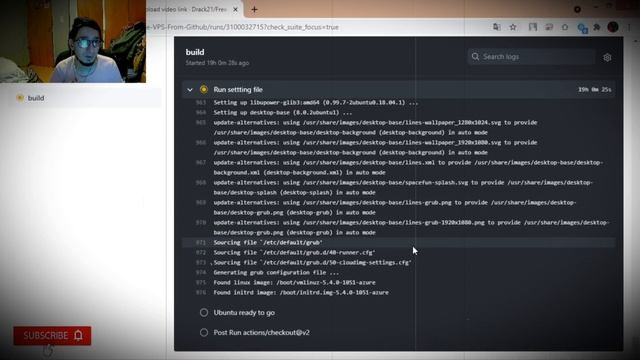Select the Post Run actions/checkout@v2 step
640x360 pixels.
tap(262, 333)
